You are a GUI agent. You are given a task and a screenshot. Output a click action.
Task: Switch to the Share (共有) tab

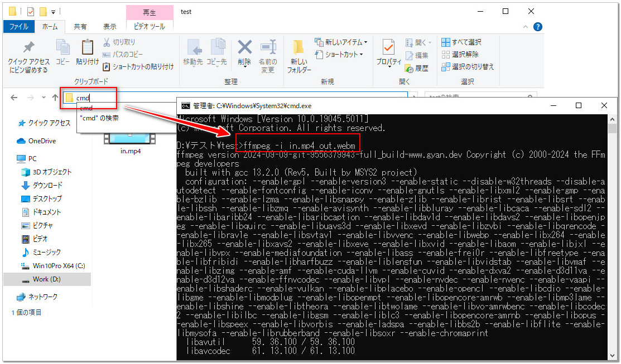click(x=80, y=27)
